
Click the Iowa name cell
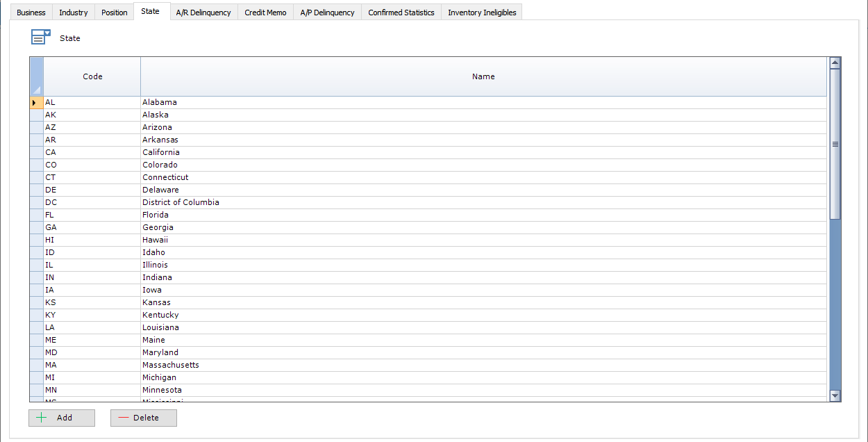click(x=483, y=290)
